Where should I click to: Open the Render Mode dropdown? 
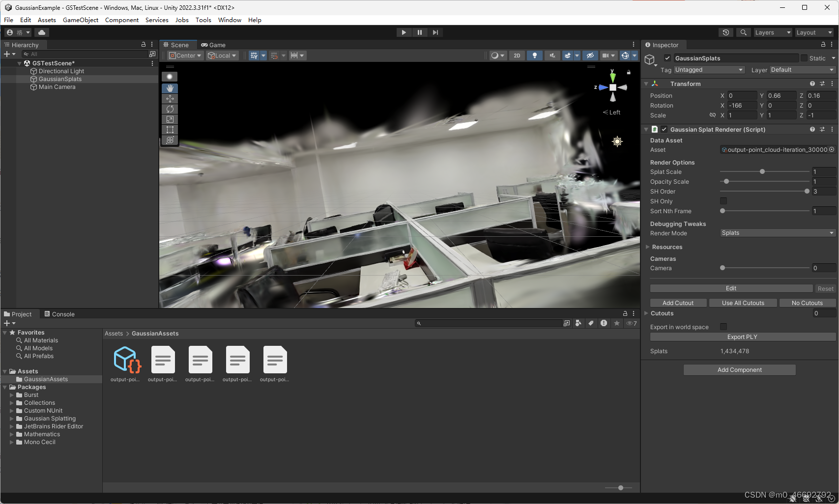(x=777, y=232)
